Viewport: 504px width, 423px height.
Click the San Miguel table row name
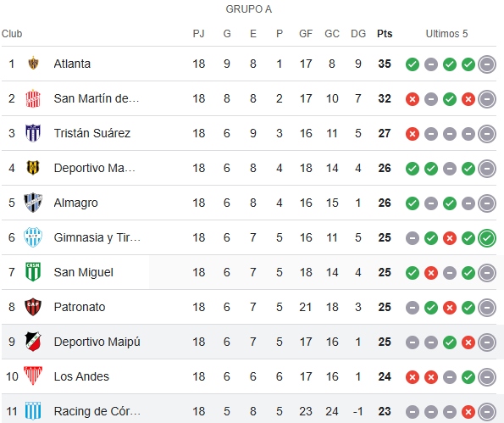click(83, 272)
